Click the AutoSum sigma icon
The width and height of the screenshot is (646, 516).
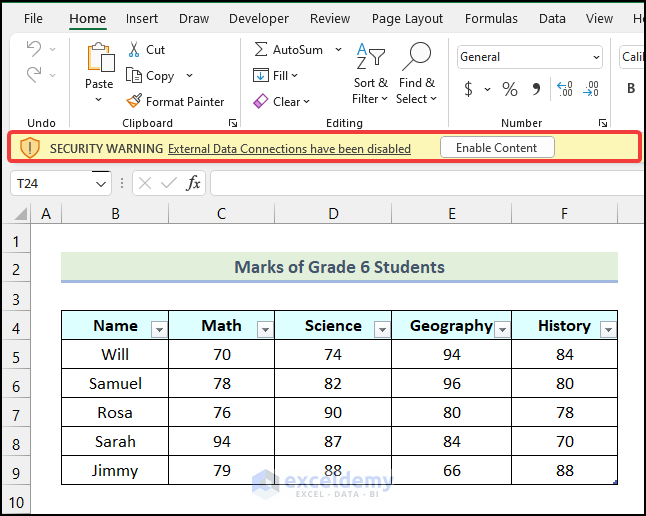point(261,50)
